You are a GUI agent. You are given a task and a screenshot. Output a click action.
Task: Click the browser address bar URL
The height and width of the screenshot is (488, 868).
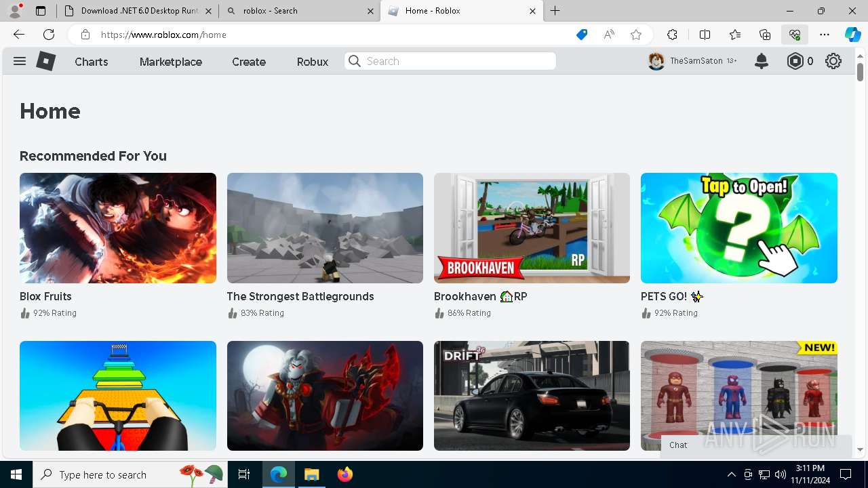point(164,35)
